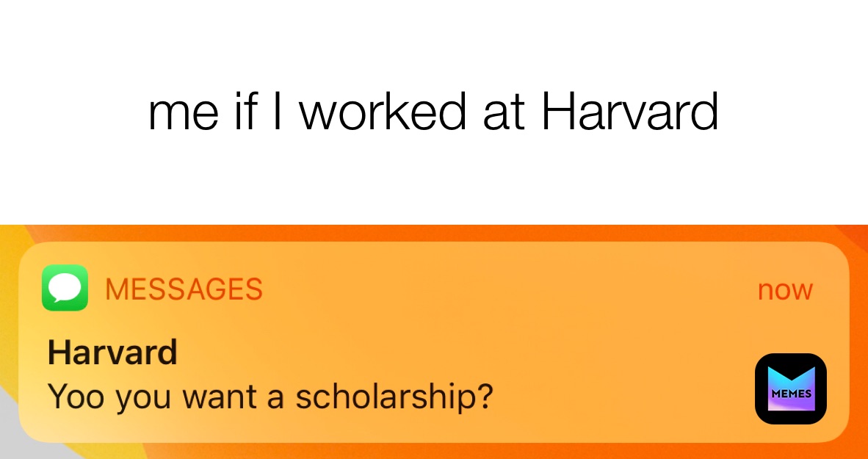This screenshot has height=459, width=868.
Task: Click the 'me if I worked at Harvard' caption
Action: click(x=433, y=114)
